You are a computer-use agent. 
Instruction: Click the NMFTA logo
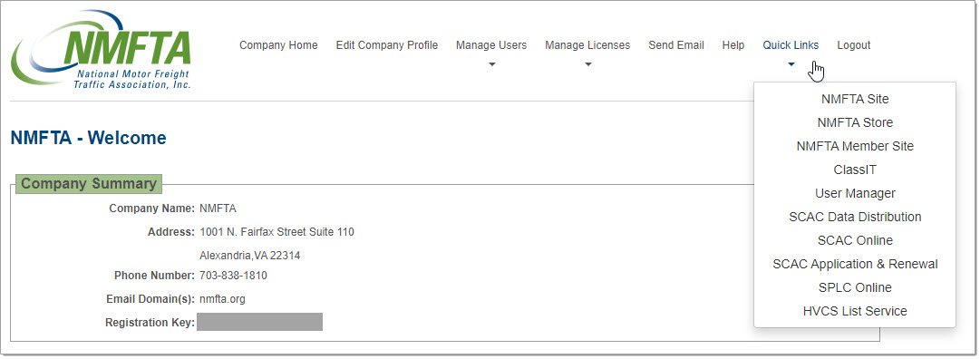coord(102,51)
